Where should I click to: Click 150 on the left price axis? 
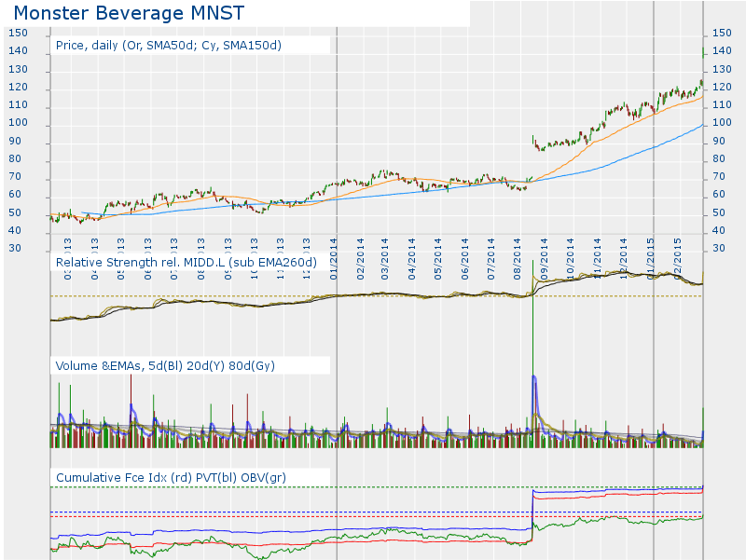point(18,34)
